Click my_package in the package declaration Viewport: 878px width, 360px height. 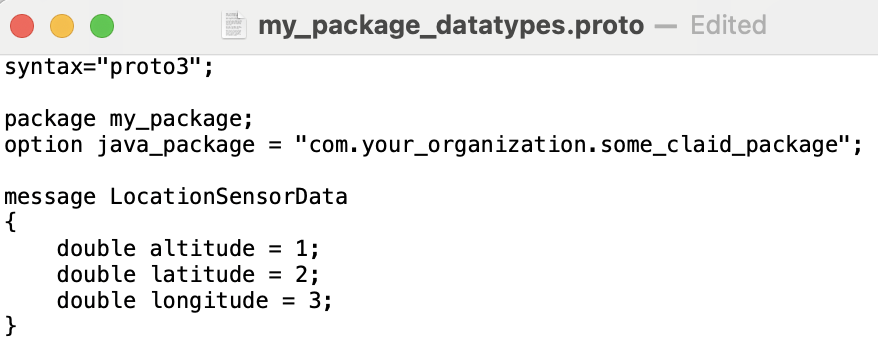click(175, 120)
